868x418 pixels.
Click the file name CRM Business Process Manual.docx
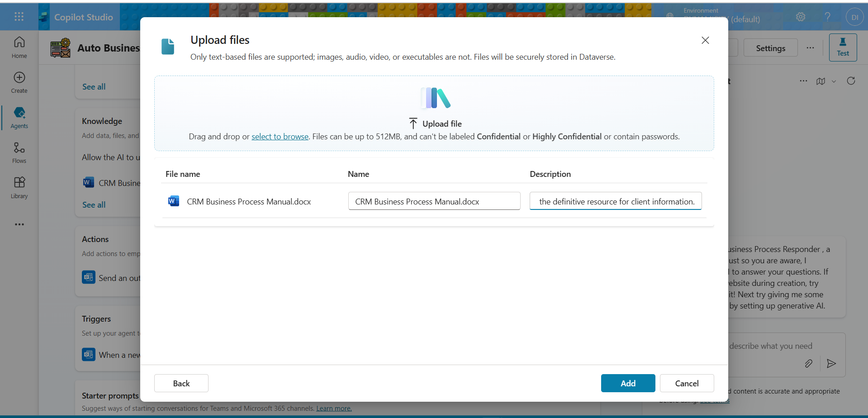249,202
